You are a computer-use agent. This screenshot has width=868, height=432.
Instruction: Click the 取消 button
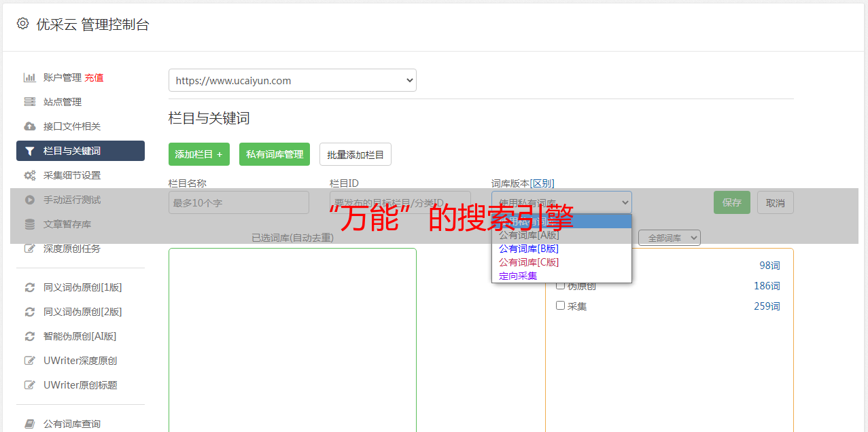pos(776,202)
